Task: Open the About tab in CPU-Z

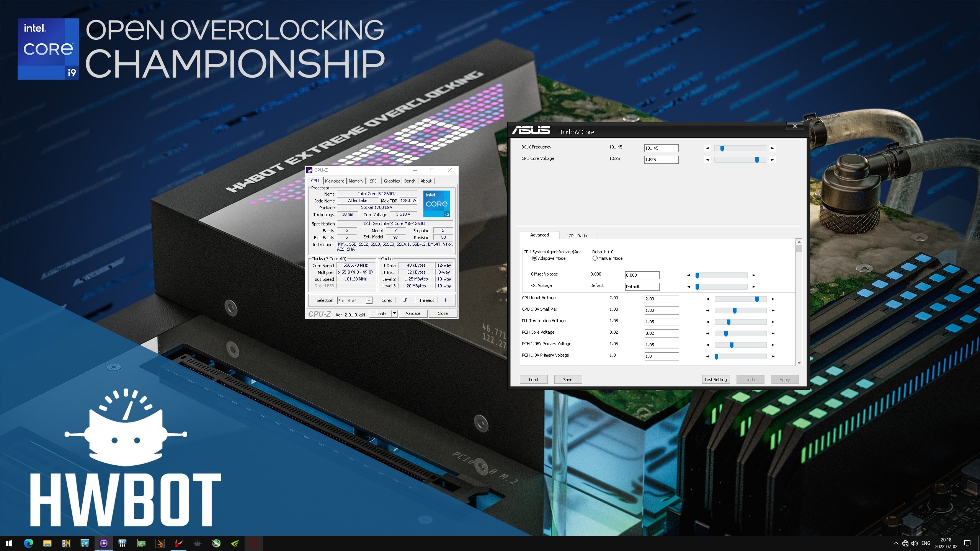Action: tap(426, 181)
